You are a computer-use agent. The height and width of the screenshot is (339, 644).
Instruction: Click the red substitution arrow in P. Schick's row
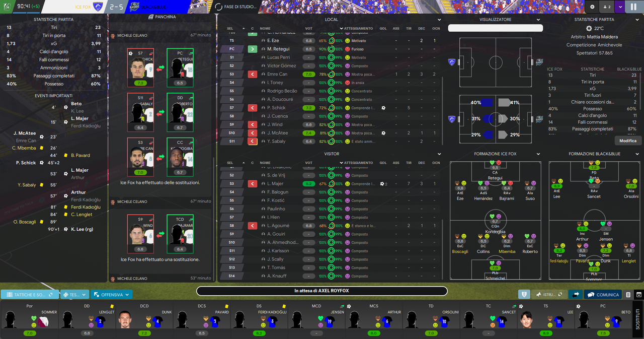(x=253, y=108)
